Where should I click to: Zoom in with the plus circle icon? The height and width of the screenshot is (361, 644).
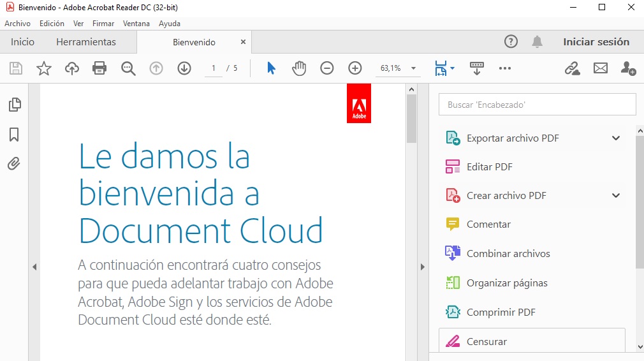355,68
